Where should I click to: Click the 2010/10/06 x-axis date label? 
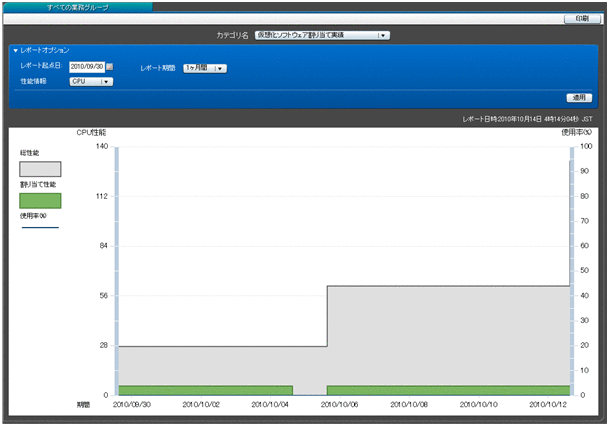point(341,405)
